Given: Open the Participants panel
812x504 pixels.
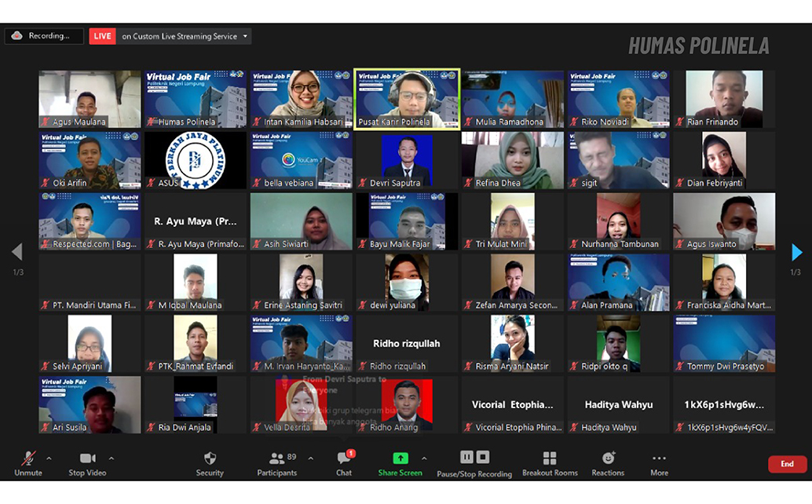Looking at the screenshot, I should pyautogui.click(x=277, y=458).
